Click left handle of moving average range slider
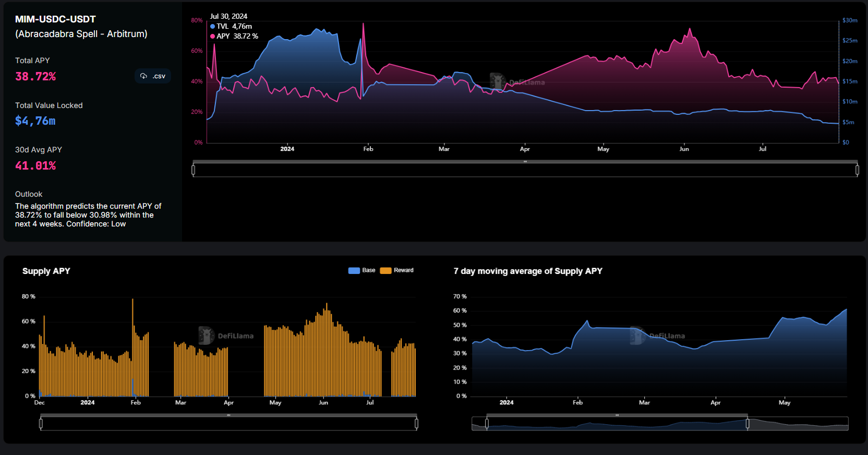868x455 pixels. tap(487, 423)
